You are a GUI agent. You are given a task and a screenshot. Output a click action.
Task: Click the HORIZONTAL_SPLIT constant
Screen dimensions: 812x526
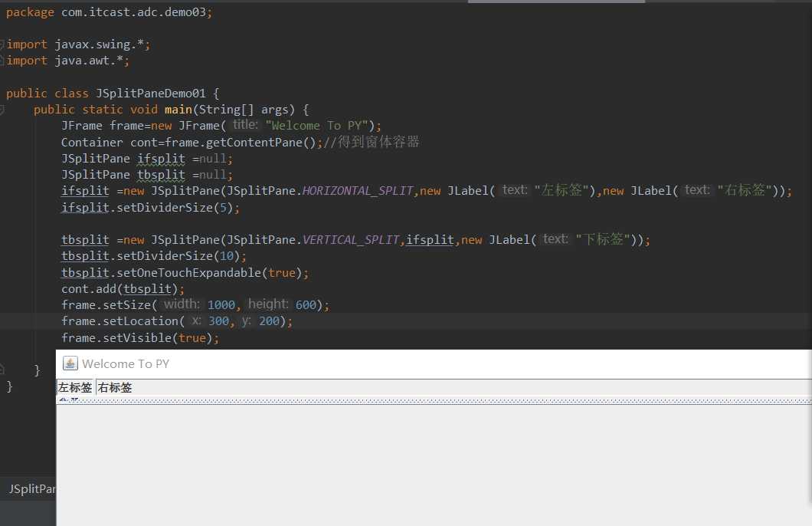(358, 191)
